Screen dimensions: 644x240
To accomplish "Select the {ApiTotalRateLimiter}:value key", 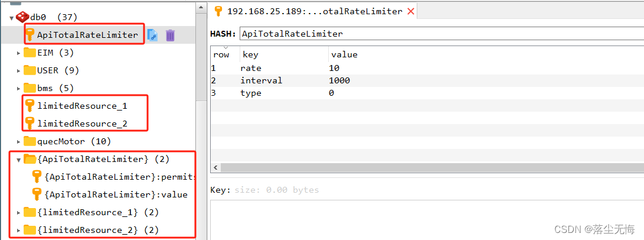I will pos(116,195).
